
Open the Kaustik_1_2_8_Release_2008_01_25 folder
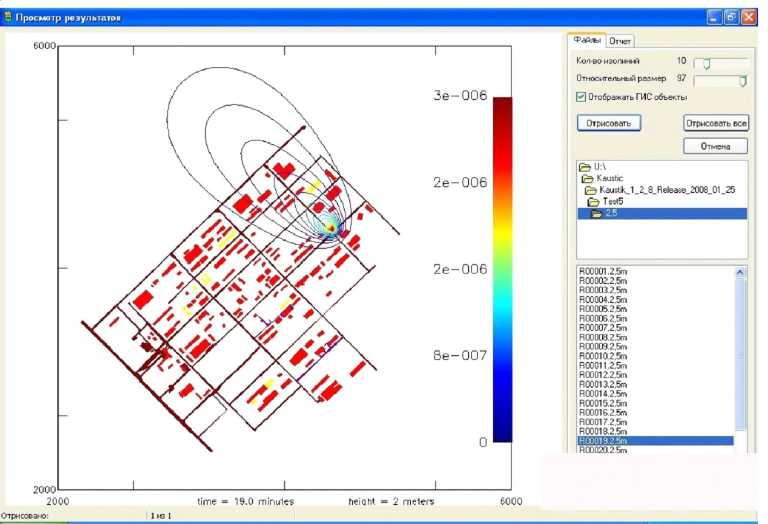click(591, 189)
